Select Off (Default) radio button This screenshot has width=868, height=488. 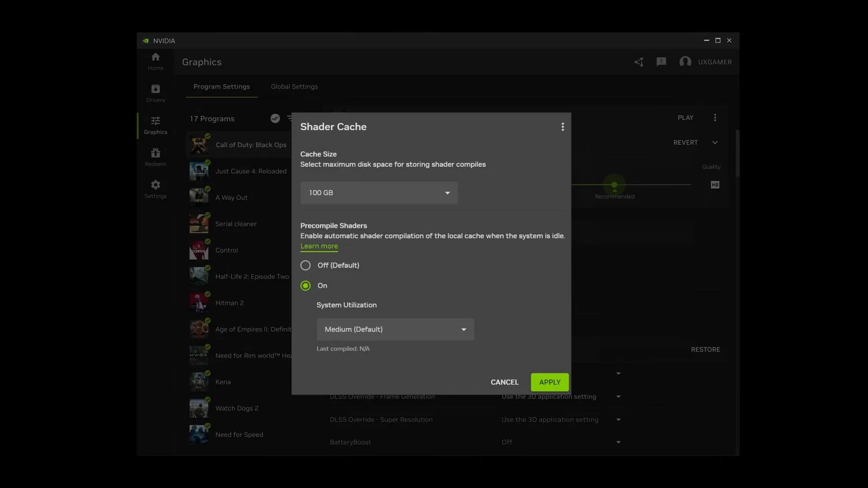(306, 265)
